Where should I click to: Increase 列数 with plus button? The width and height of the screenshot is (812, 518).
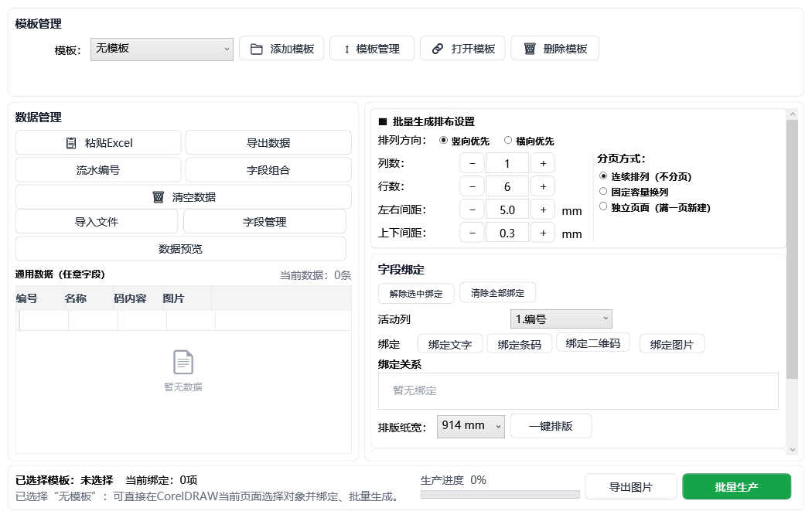click(x=543, y=164)
